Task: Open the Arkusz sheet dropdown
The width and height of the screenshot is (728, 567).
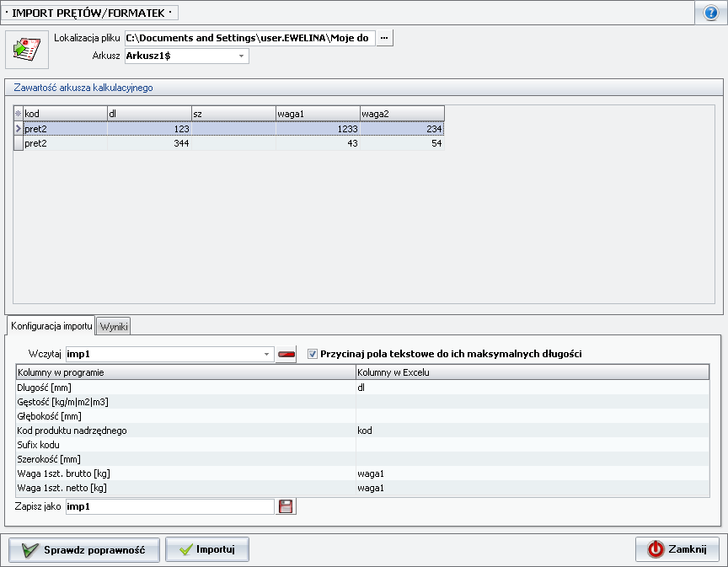Action: pyautogui.click(x=241, y=56)
